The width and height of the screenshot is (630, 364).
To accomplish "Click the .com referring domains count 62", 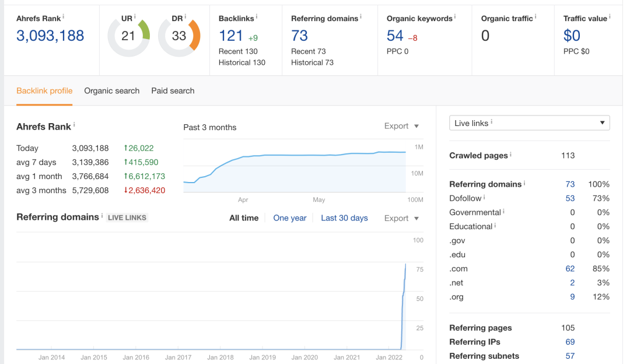I will tap(570, 269).
